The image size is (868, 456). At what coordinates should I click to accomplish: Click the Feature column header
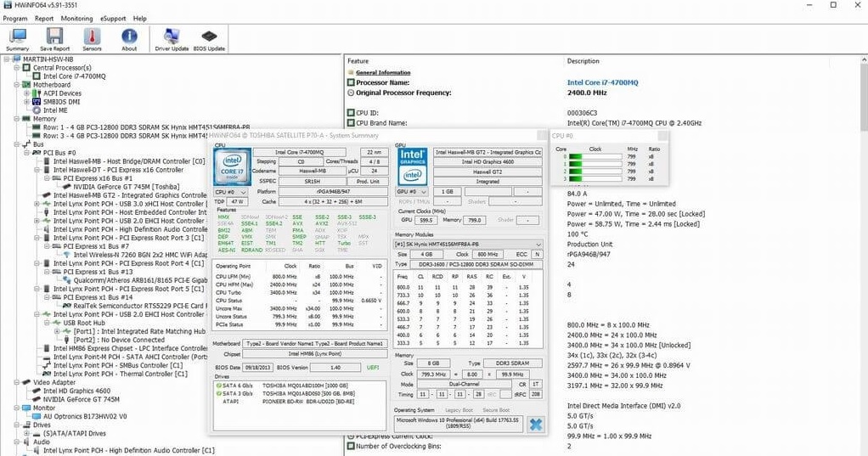(x=358, y=61)
